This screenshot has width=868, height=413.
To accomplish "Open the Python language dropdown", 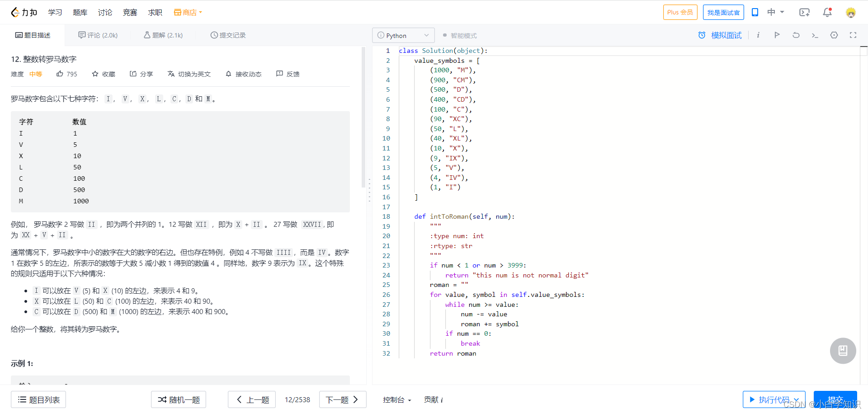I will (403, 35).
